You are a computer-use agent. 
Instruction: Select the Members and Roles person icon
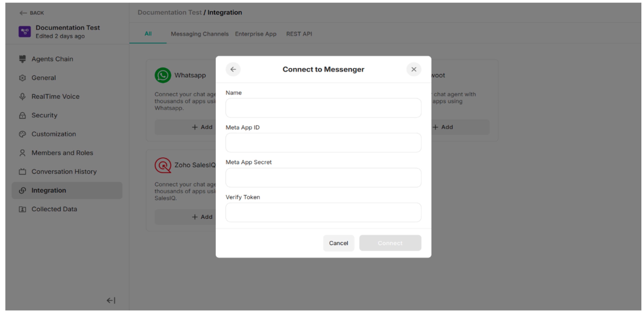23,153
